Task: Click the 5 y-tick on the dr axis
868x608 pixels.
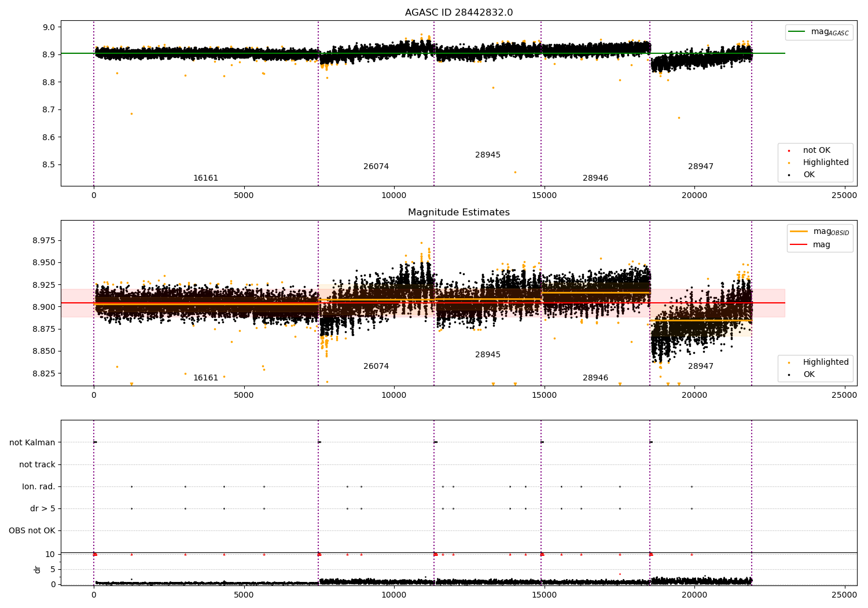Action: point(53,570)
